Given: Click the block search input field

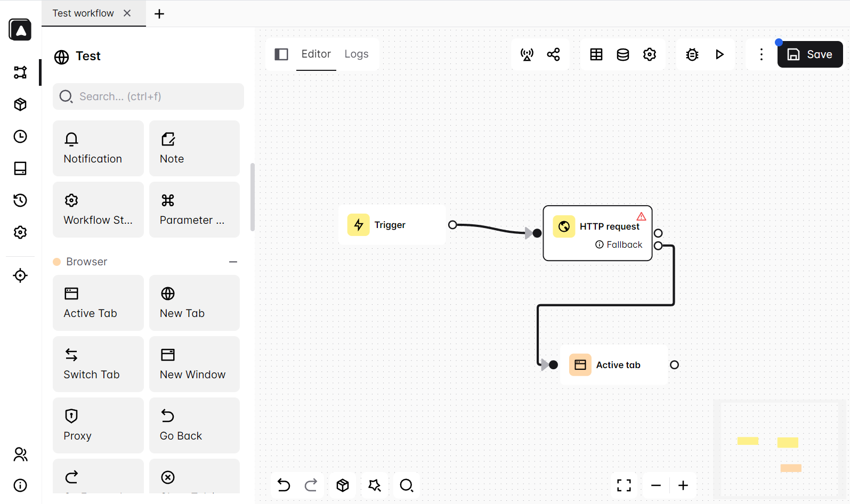Looking at the screenshot, I should point(148,96).
